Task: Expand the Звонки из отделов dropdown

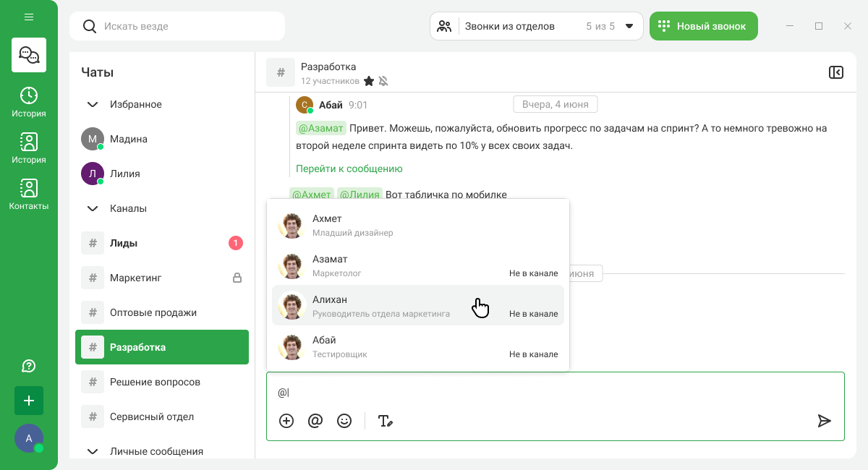Action: point(629,26)
